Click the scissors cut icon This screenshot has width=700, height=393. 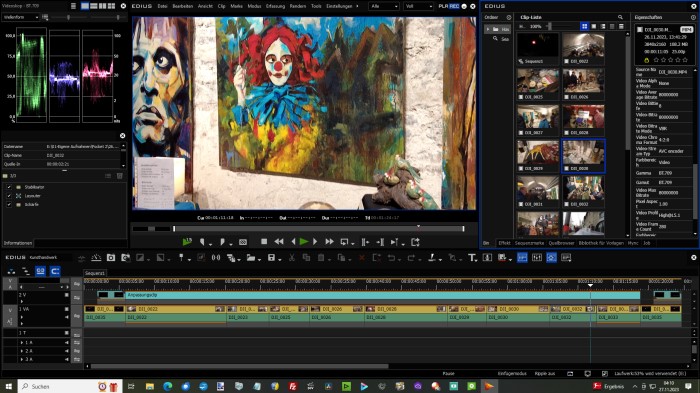[x=292, y=258]
